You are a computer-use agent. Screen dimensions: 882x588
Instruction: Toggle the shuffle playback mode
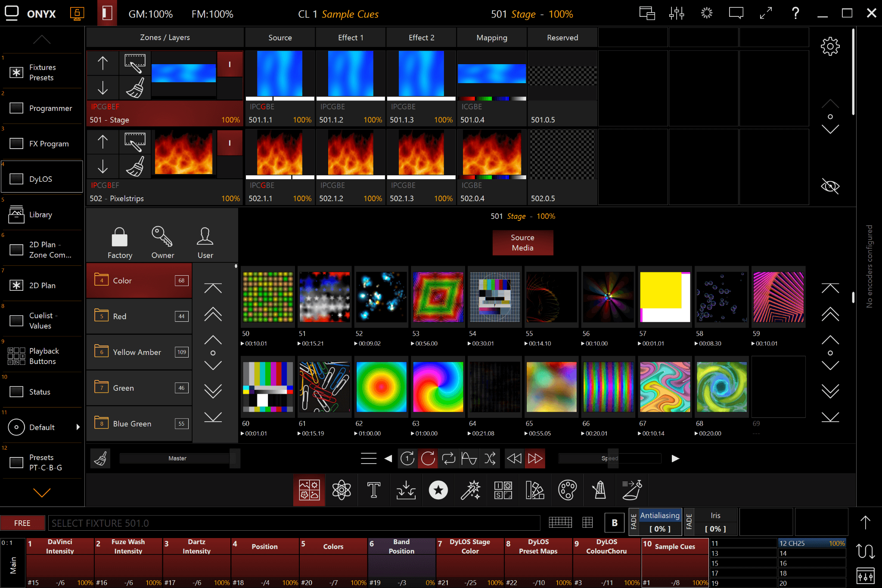[x=490, y=458]
